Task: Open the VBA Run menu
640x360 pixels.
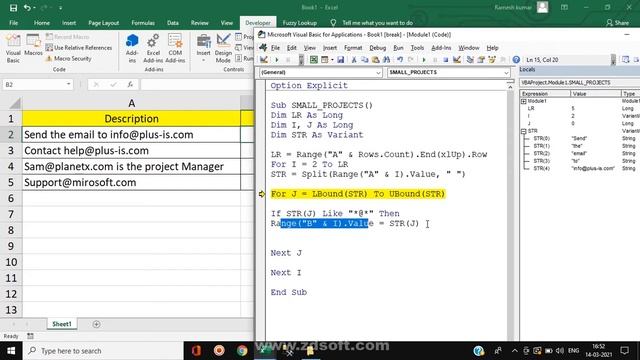Action: pyautogui.click(x=398, y=48)
